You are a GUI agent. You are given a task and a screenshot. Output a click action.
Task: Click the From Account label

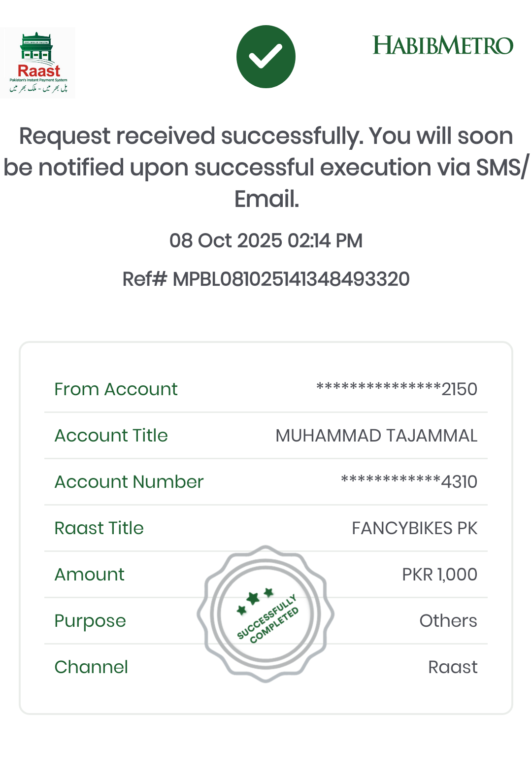tap(116, 389)
